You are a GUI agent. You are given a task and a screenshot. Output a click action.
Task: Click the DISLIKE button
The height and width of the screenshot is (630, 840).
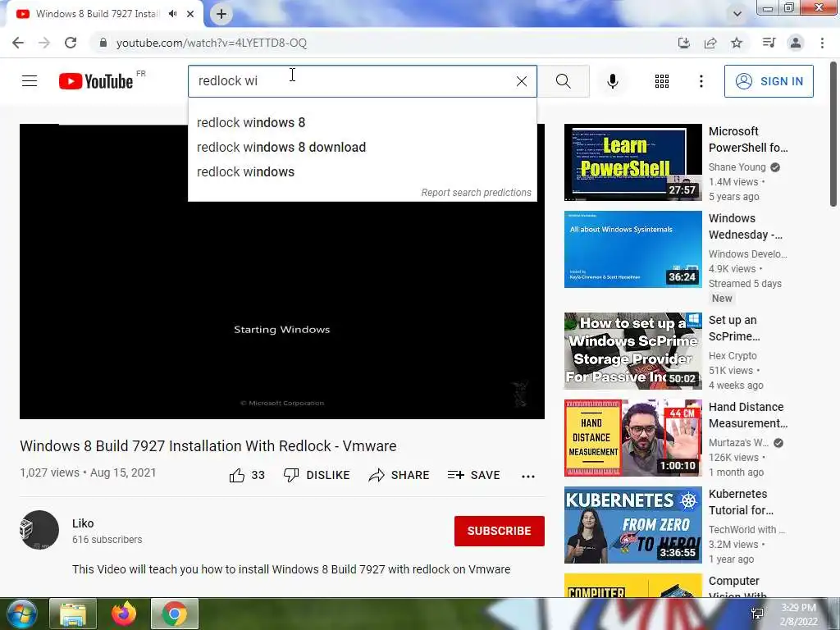pos(317,475)
